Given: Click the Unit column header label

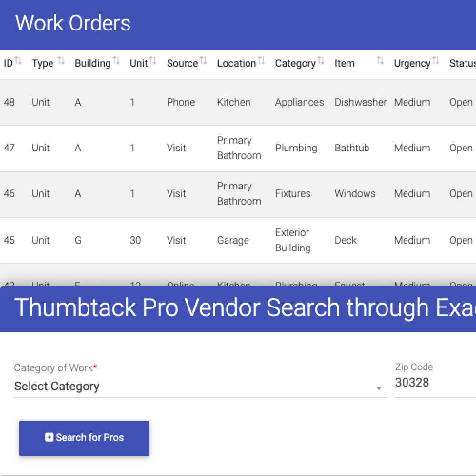Looking at the screenshot, I should click(x=139, y=63).
